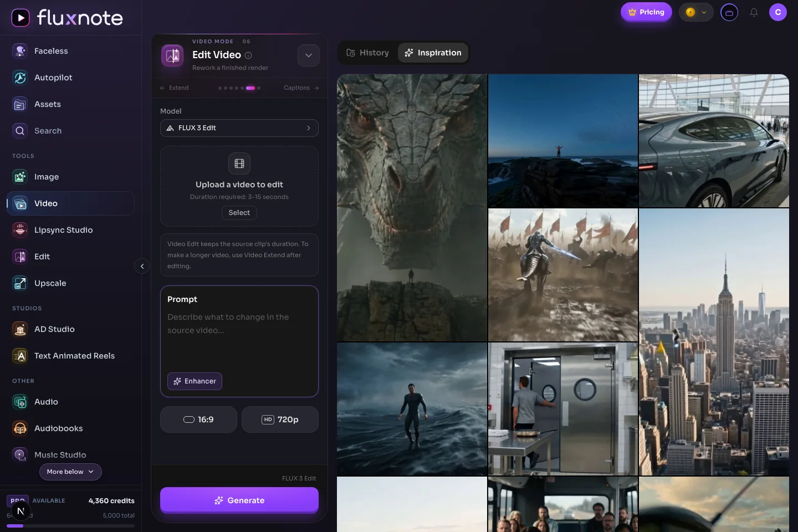The width and height of the screenshot is (798, 532).
Task: Open the Autopilot section
Action: tap(70, 78)
